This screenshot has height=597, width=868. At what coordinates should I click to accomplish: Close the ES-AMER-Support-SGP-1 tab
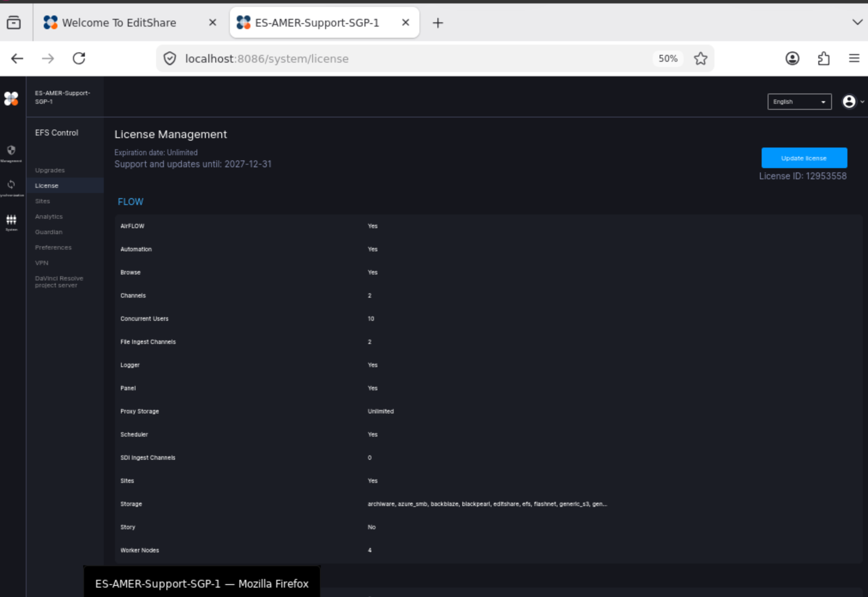click(x=405, y=22)
